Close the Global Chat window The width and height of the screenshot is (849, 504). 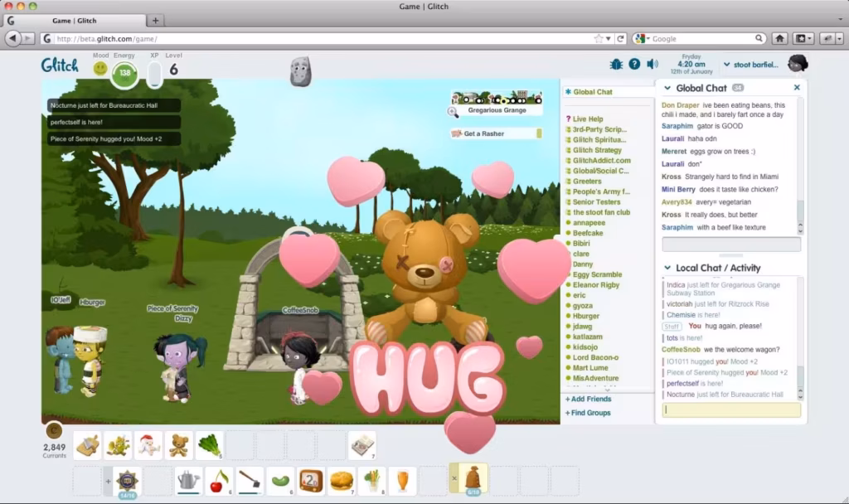point(797,87)
